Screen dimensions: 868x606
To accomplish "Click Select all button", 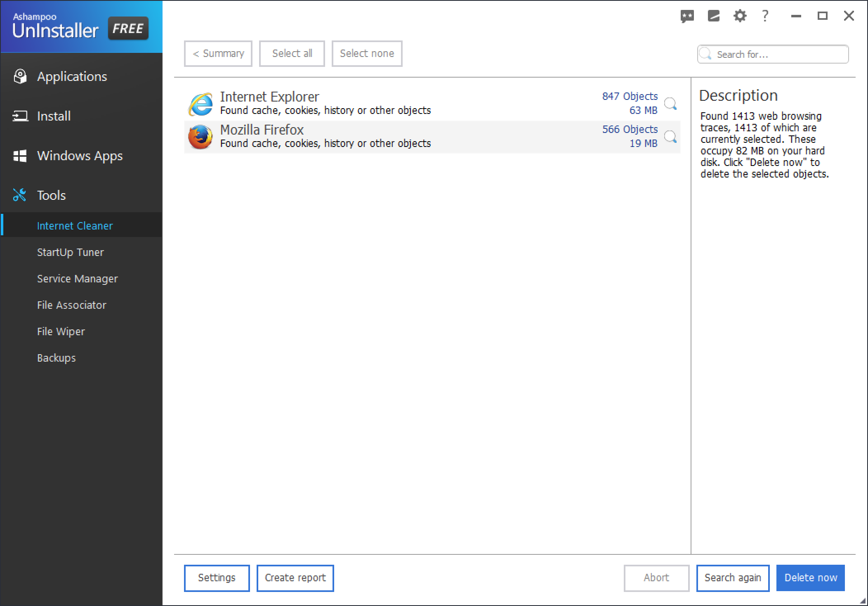I will (292, 54).
